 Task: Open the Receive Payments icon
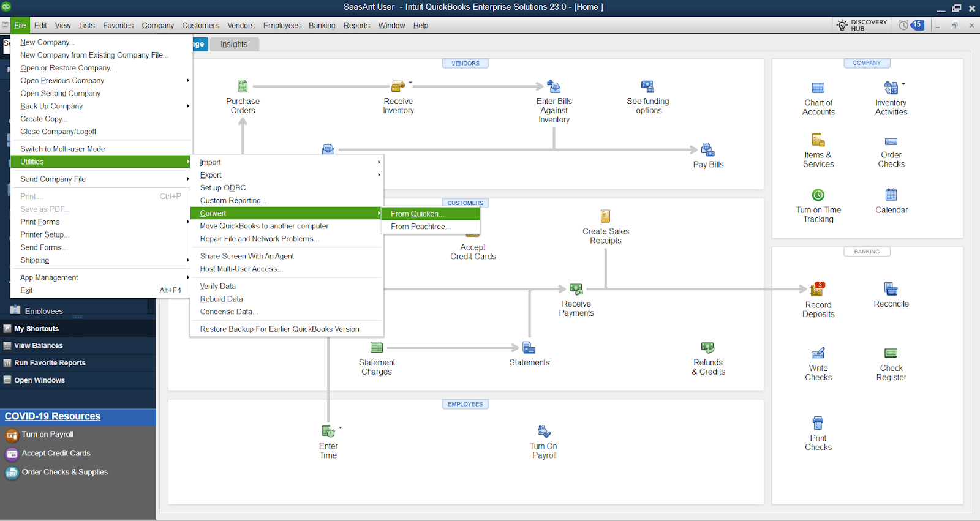click(x=576, y=289)
